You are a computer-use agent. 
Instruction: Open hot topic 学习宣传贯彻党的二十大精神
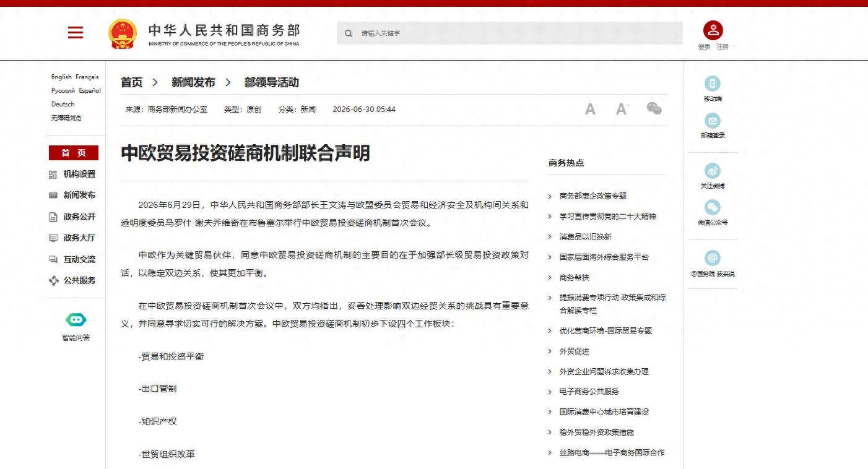608,217
